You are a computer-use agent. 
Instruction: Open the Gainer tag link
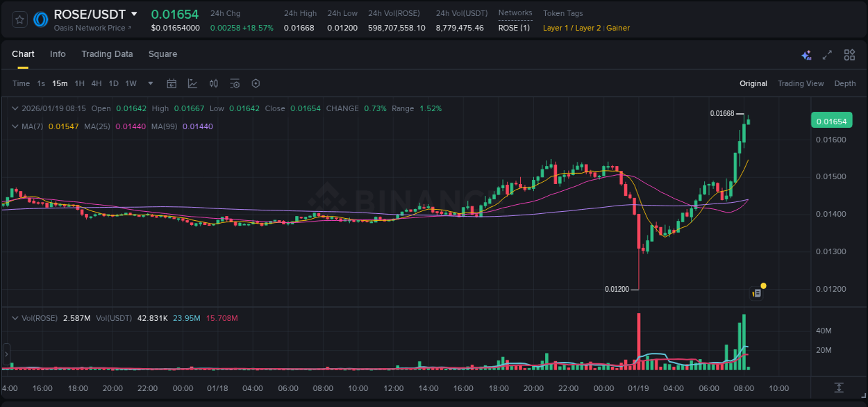pos(618,28)
